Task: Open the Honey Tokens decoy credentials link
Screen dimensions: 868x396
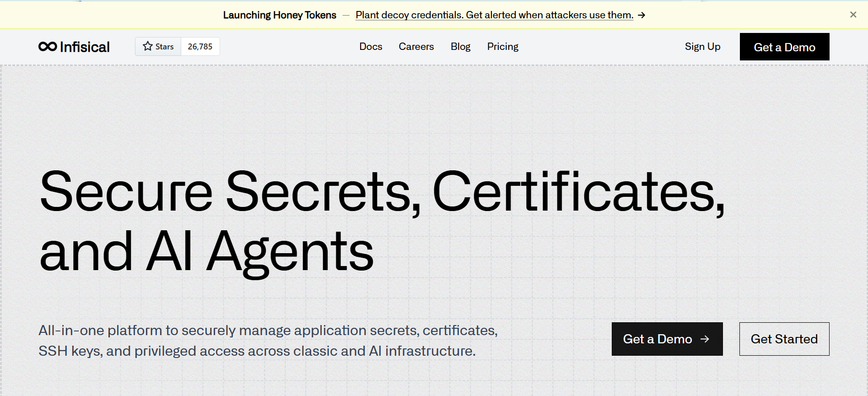Action: click(494, 15)
